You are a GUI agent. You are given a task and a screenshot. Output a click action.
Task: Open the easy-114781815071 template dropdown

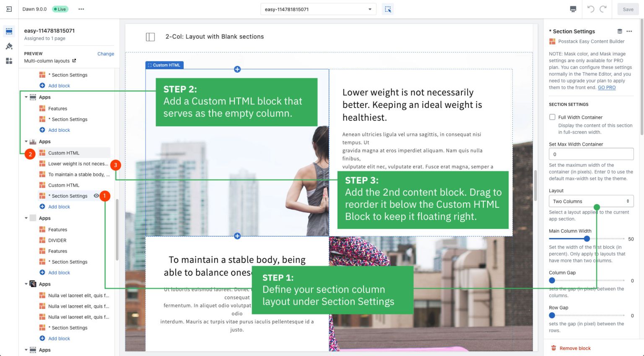point(318,9)
